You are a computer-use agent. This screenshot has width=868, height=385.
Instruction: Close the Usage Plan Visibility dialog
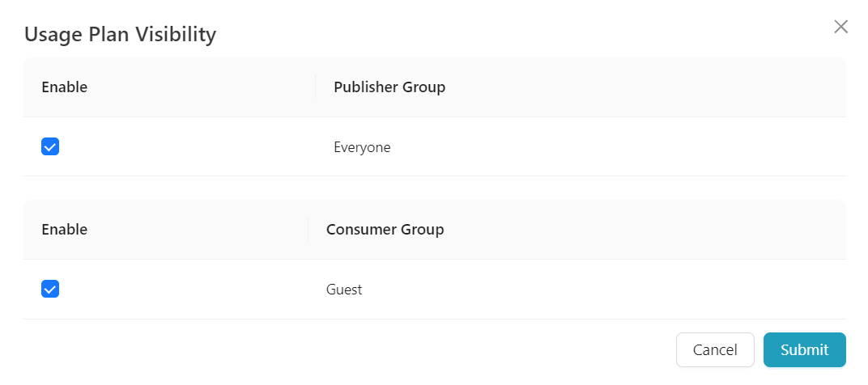coord(840,27)
